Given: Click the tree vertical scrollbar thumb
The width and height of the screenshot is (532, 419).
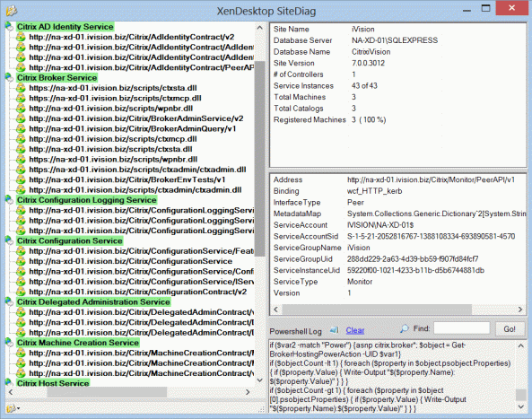Looking at the screenshot, I should 260,159.
